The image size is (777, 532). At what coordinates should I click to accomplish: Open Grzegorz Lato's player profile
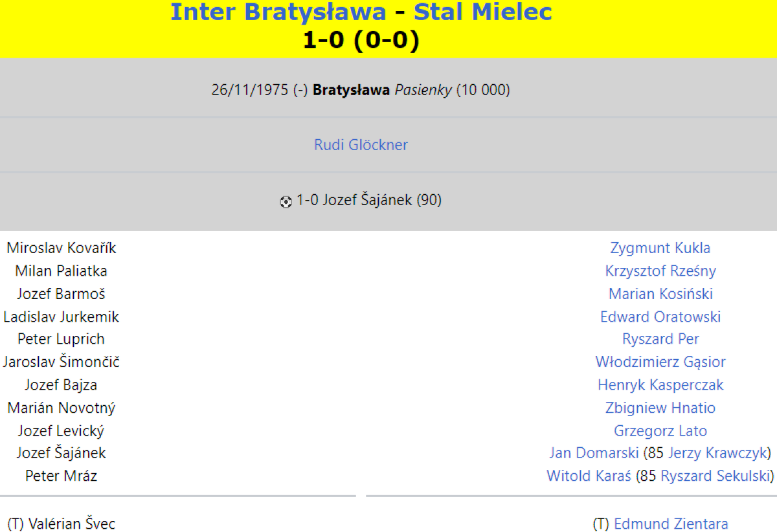click(x=660, y=431)
